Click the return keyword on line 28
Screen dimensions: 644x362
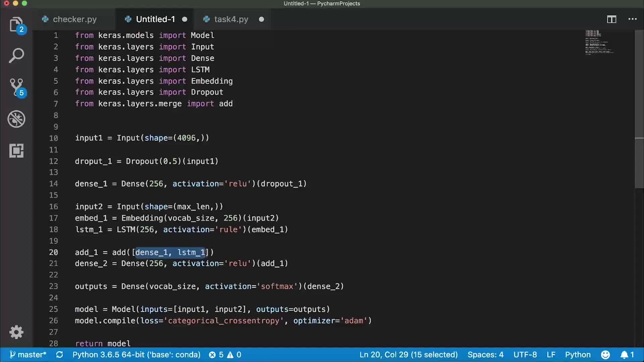pos(89,344)
